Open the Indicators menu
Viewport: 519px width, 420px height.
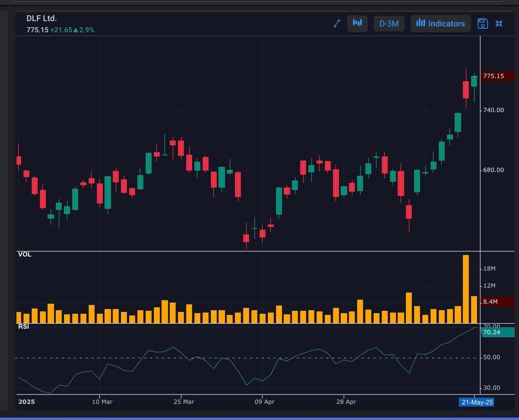click(441, 23)
